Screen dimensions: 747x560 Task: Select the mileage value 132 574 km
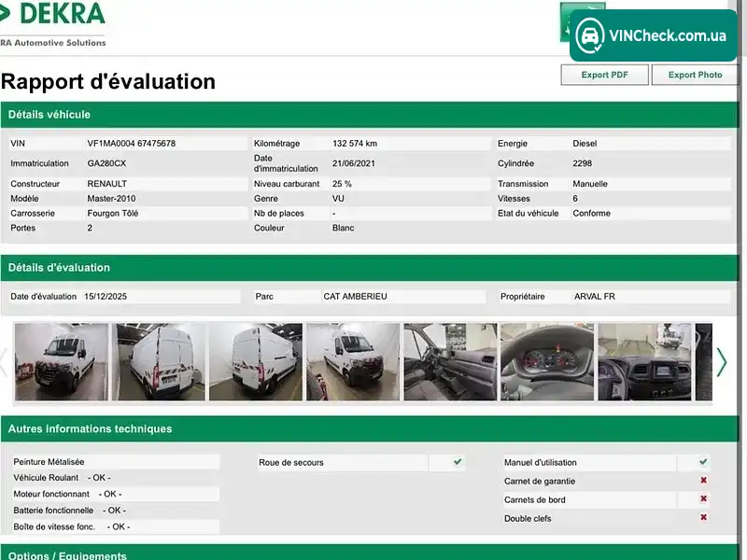pyautogui.click(x=355, y=144)
